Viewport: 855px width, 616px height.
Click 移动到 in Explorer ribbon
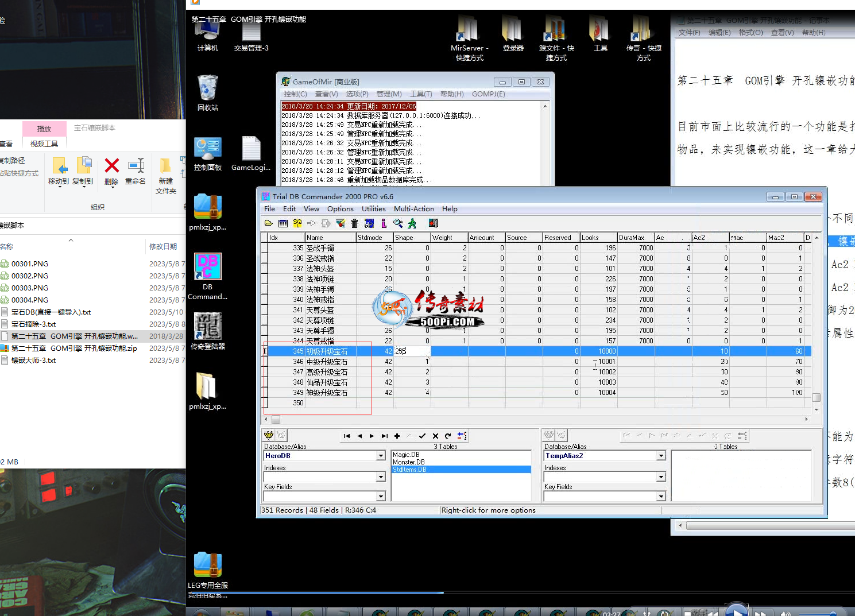pos(59,172)
